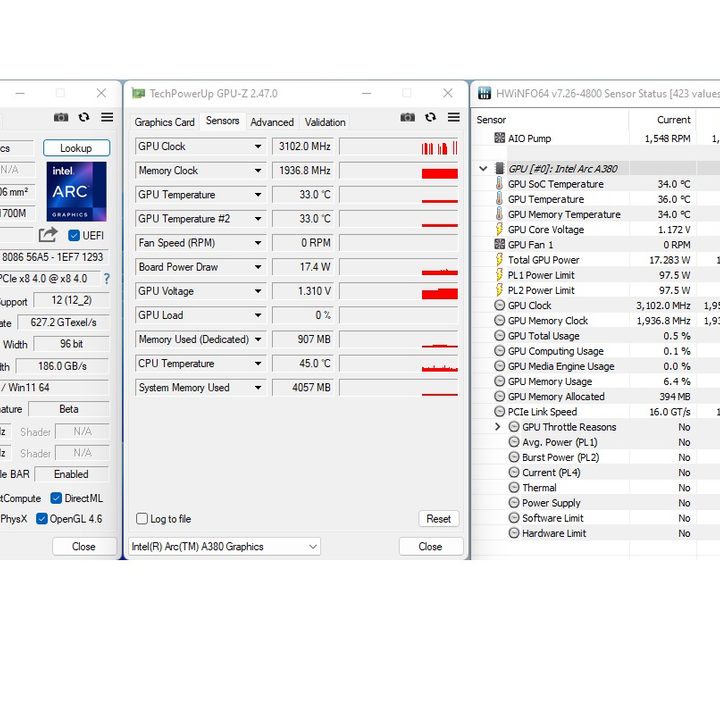Click the GPU Voltage history graph

(x=399, y=291)
